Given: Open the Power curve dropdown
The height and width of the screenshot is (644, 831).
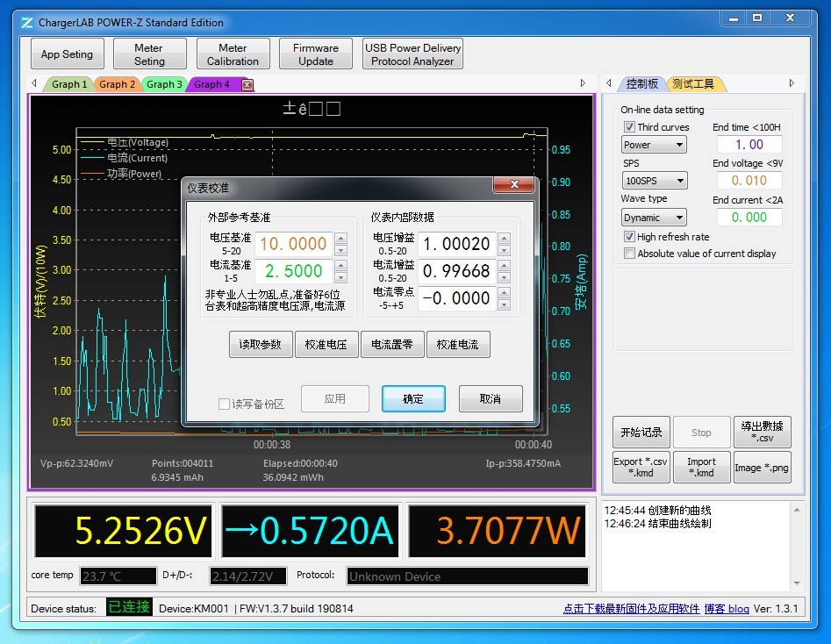Looking at the screenshot, I should click(x=654, y=145).
